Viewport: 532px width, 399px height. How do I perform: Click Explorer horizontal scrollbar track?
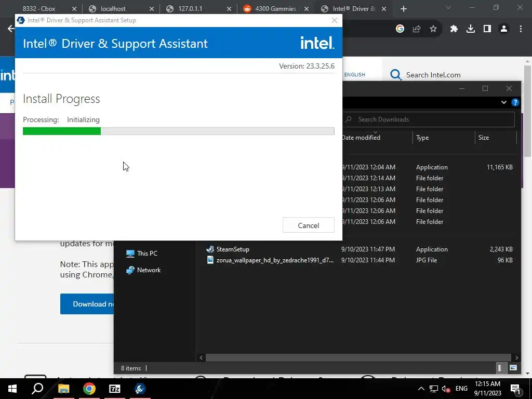pyautogui.click(x=358, y=357)
